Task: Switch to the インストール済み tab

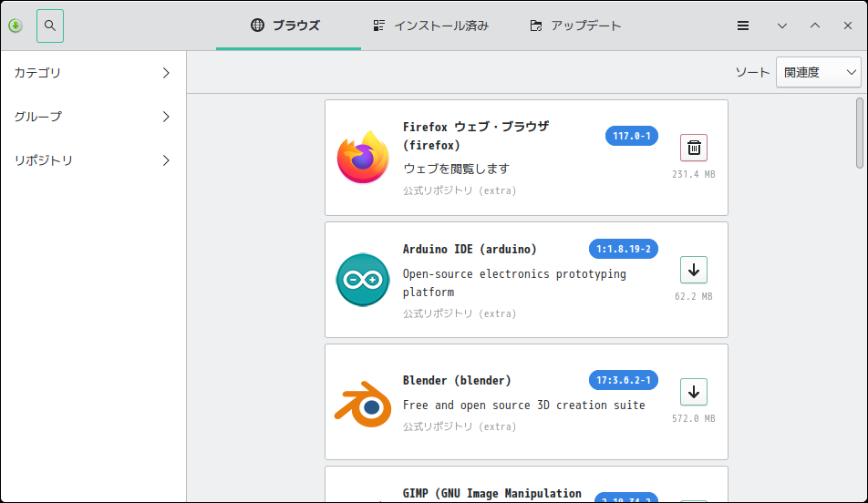Action: 430,26
